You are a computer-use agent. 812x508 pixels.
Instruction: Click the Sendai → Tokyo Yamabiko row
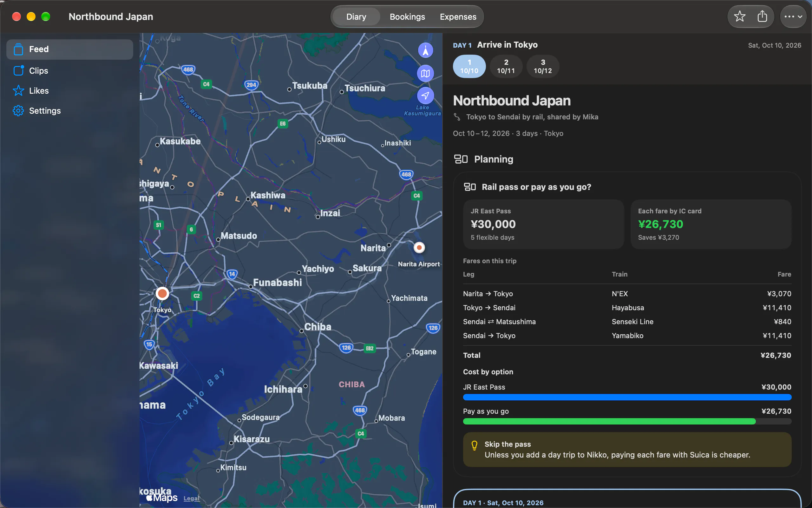coord(627,336)
